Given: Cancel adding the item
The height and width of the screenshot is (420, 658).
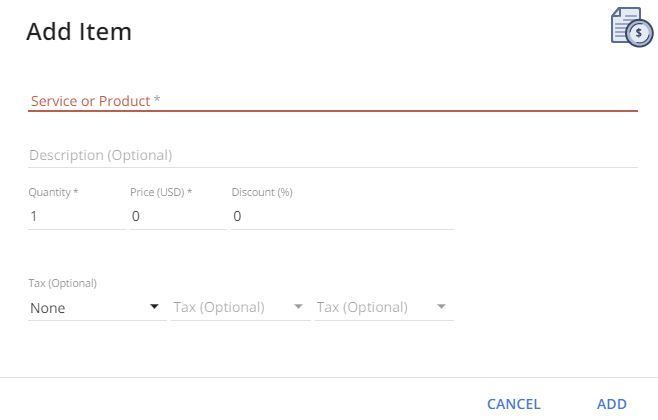Looking at the screenshot, I should [x=514, y=404].
